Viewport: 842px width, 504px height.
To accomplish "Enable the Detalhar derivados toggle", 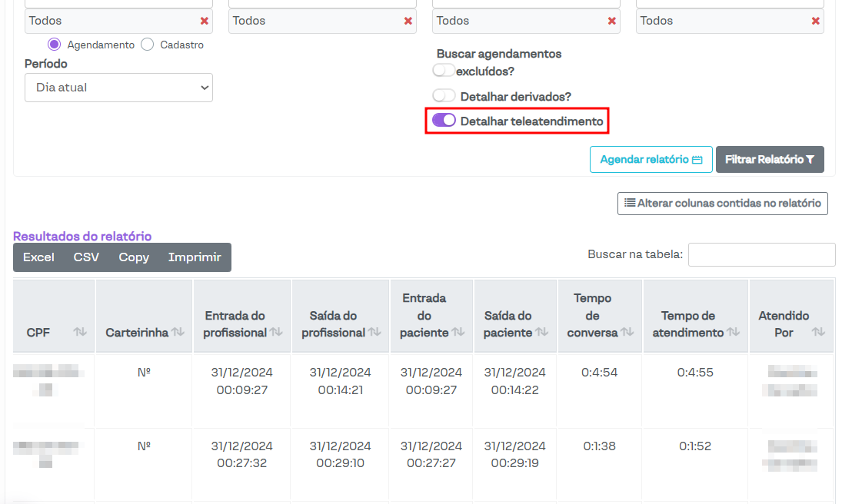I will click(444, 96).
